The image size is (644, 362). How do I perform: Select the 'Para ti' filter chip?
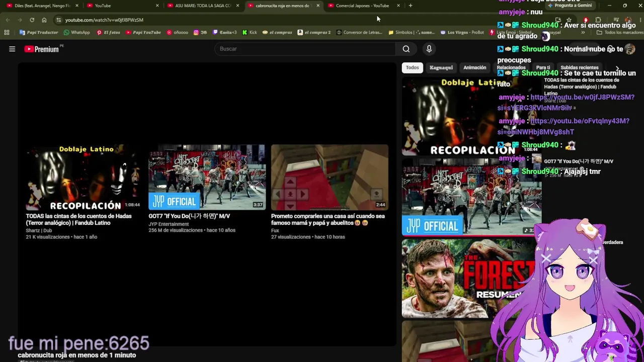[543, 67]
